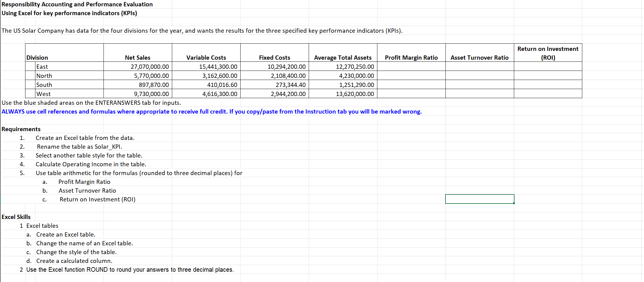This screenshot has height=282, width=644.
Task: Select the Profit Margin Ratio header
Action: point(411,53)
